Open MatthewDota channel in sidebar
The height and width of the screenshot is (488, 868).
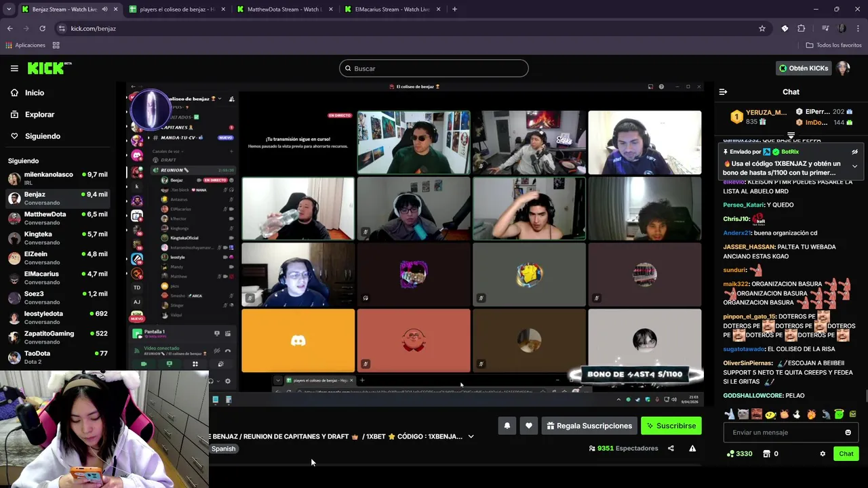pyautogui.click(x=58, y=218)
